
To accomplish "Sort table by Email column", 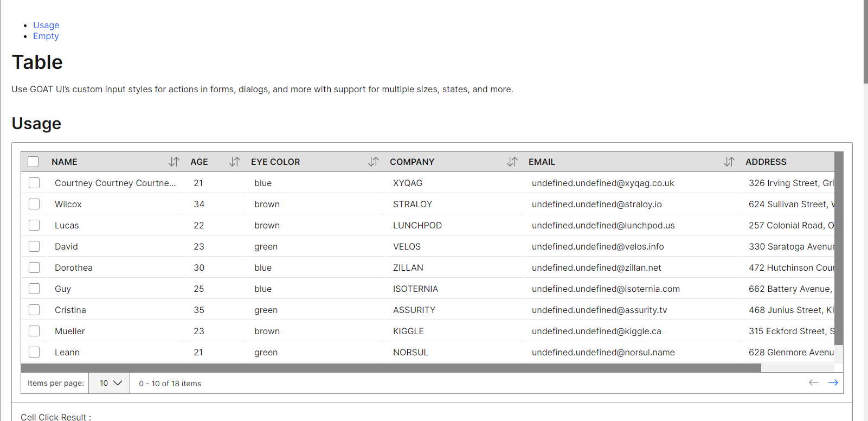I will (729, 162).
